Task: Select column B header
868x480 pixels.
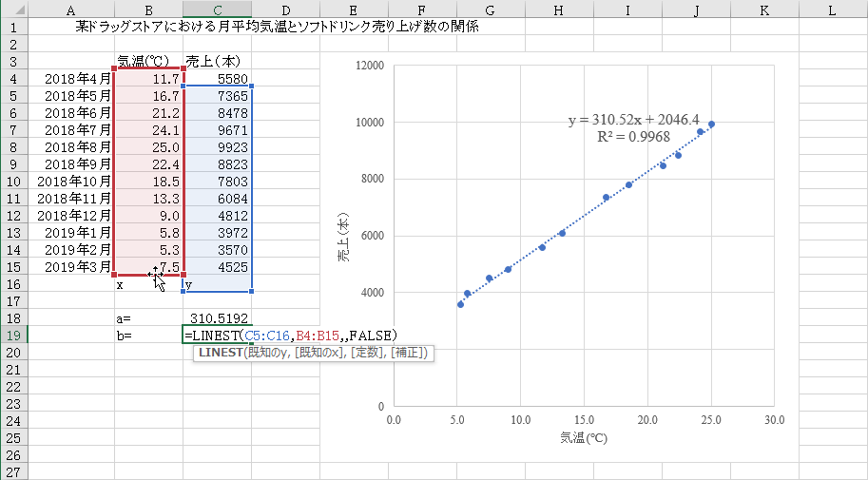Action: pos(148,9)
